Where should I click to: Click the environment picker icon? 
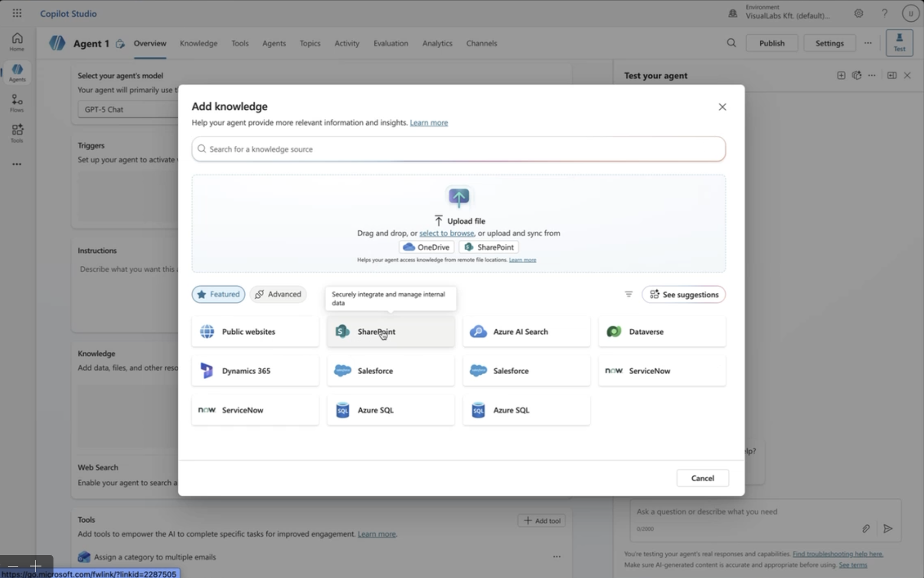733,13
